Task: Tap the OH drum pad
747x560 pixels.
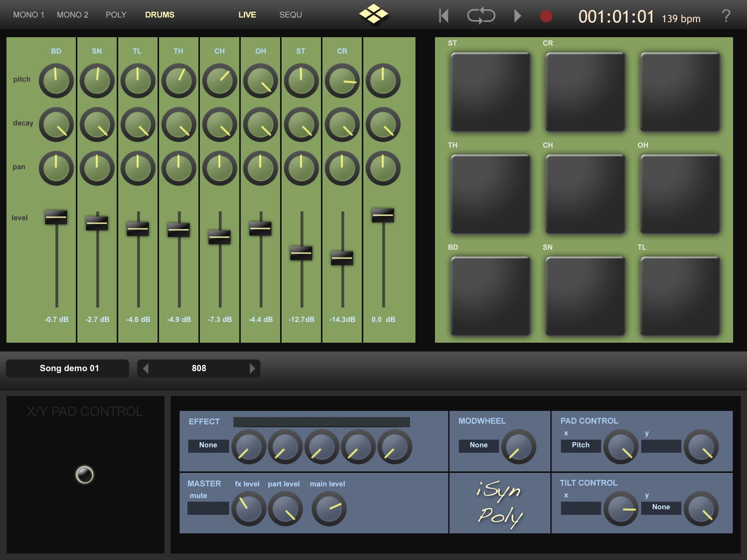Action: [680, 194]
